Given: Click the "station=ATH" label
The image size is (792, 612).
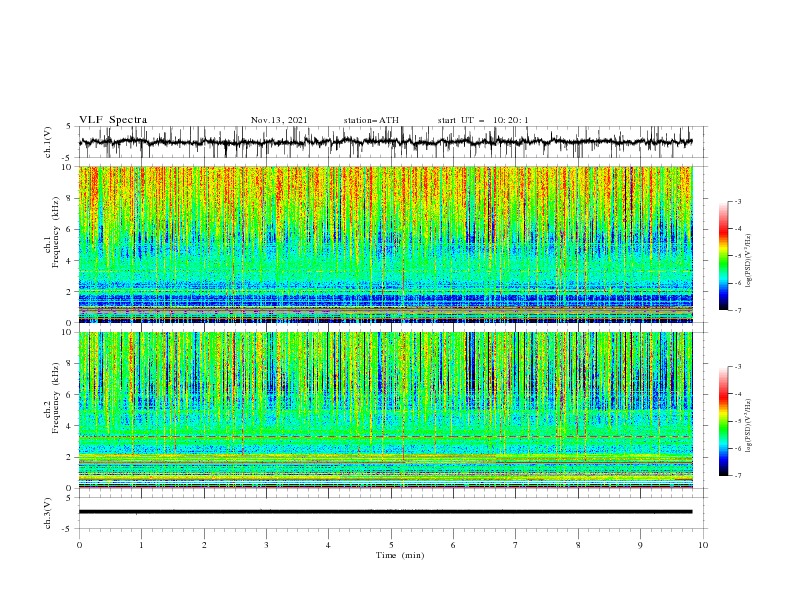Looking at the screenshot, I should [x=371, y=120].
